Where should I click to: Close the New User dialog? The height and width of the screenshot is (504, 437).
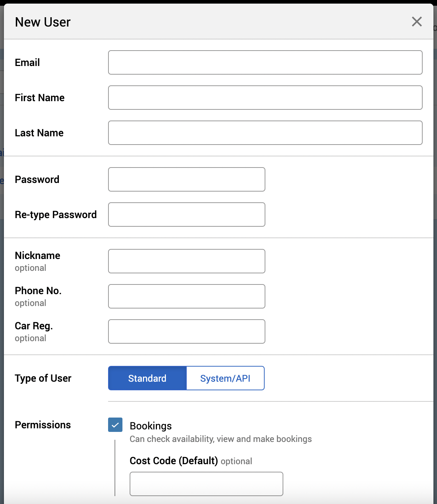[417, 22]
